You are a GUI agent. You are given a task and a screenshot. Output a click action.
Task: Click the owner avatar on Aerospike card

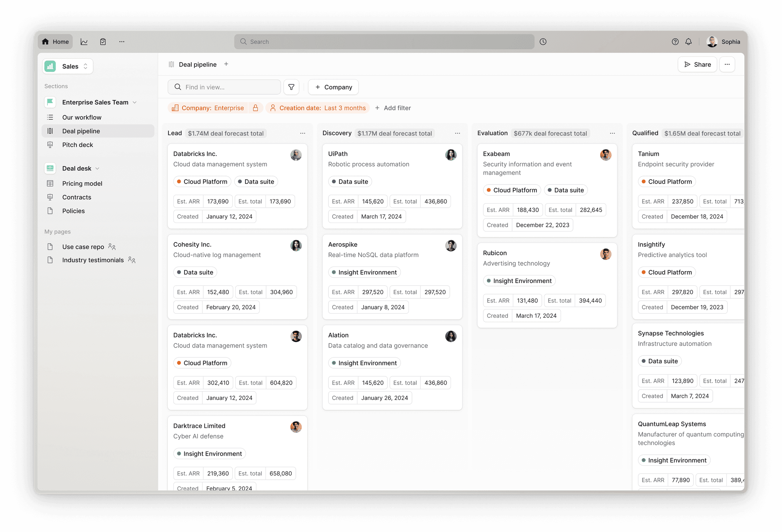451,246
